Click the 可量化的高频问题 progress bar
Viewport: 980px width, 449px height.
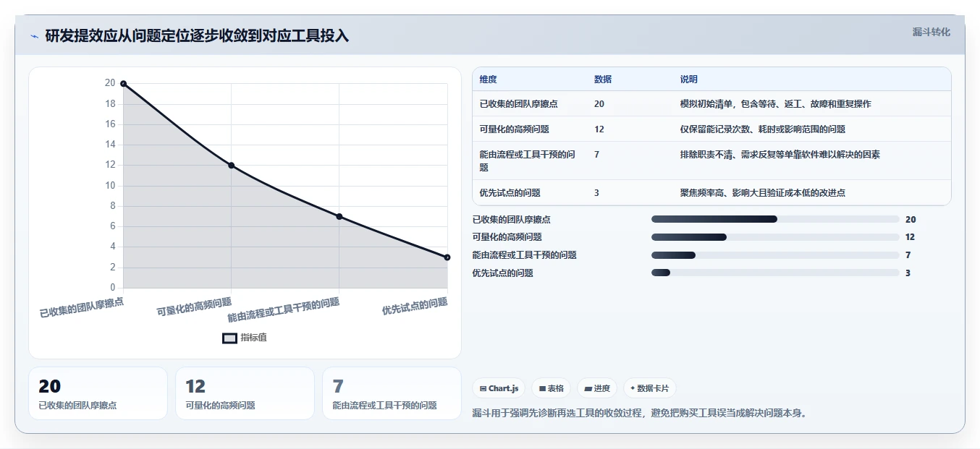[775, 237]
